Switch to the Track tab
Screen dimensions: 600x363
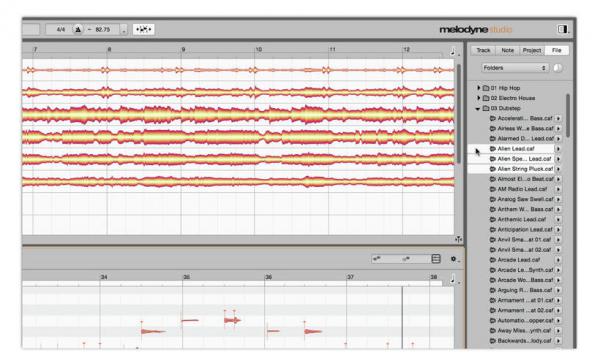[x=483, y=50]
